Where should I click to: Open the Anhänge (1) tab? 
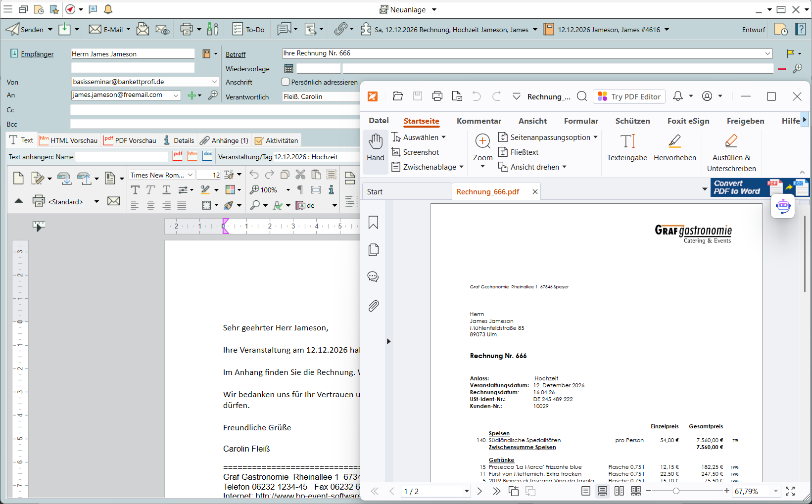click(225, 140)
